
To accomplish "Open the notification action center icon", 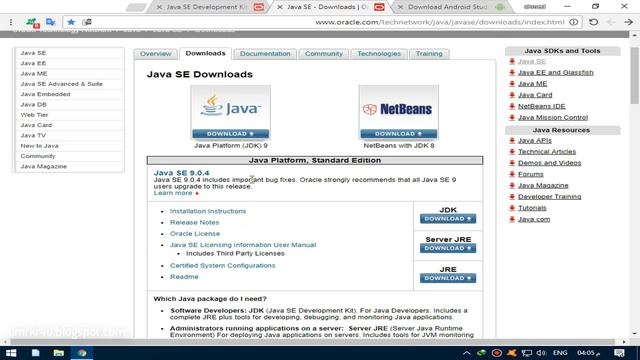I will [619, 353].
